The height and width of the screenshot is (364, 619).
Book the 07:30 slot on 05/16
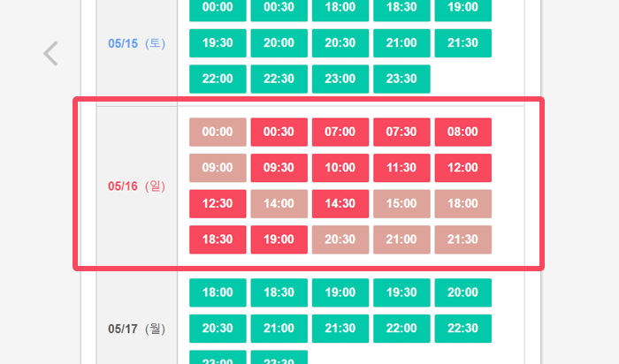pyautogui.click(x=401, y=132)
